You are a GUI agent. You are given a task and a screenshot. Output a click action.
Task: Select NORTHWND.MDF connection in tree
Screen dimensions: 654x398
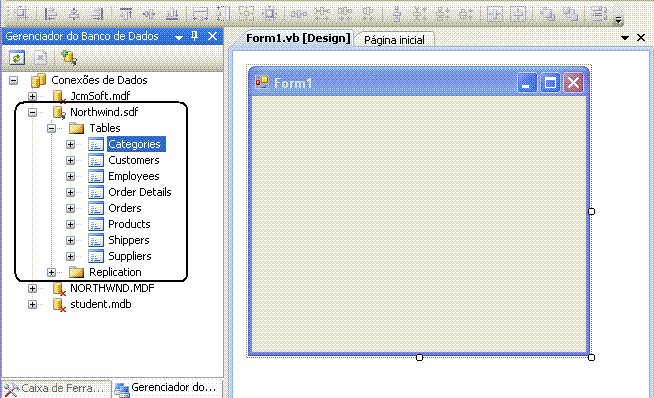point(112,288)
